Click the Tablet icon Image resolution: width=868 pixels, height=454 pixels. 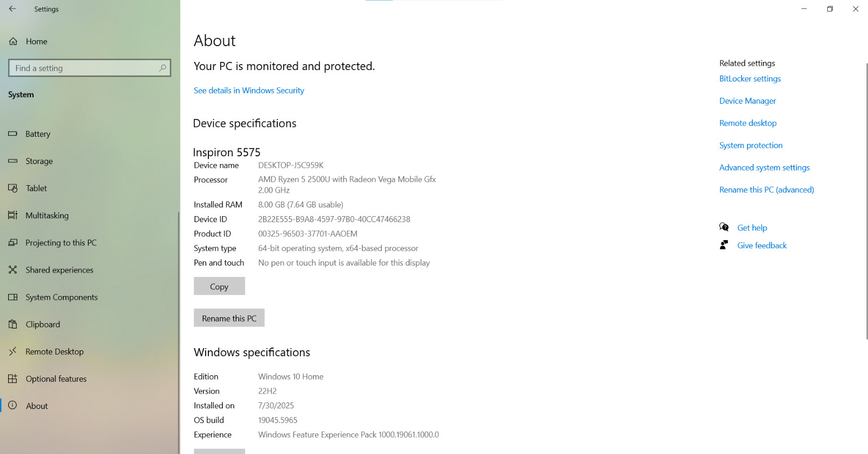12,188
